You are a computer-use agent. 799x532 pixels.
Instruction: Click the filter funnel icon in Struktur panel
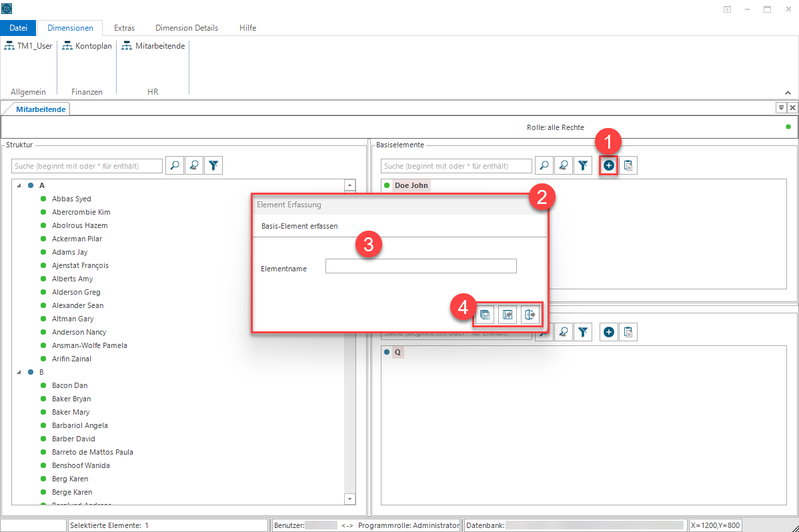(x=213, y=165)
